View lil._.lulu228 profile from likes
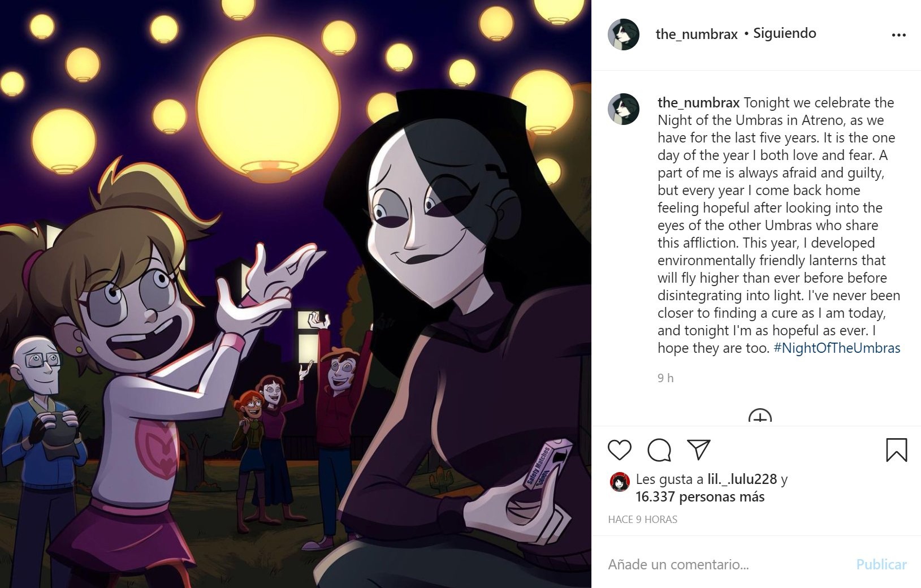 pos(742,479)
